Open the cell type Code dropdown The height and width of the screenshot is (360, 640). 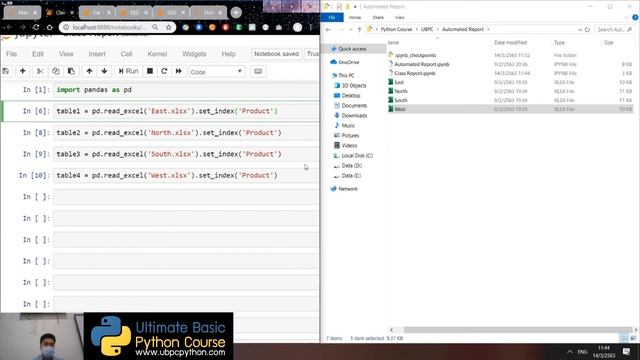click(x=216, y=72)
